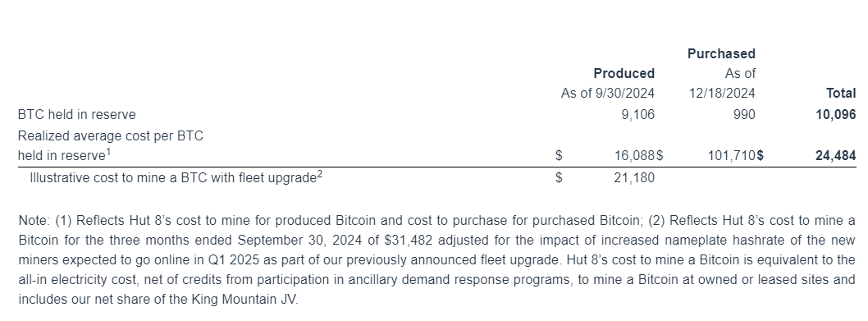Click the word Note at paragraph start
868x321 pixels.
coord(33,221)
